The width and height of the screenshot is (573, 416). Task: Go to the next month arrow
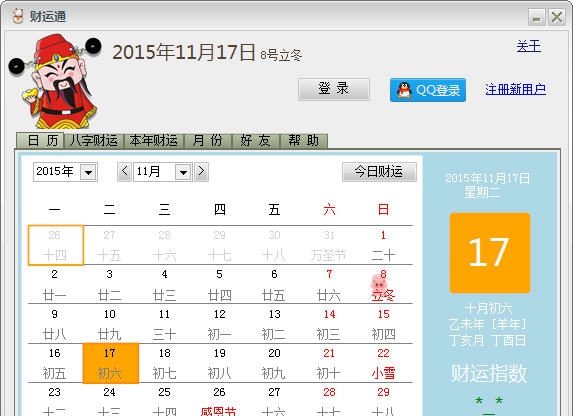(201, 172)
